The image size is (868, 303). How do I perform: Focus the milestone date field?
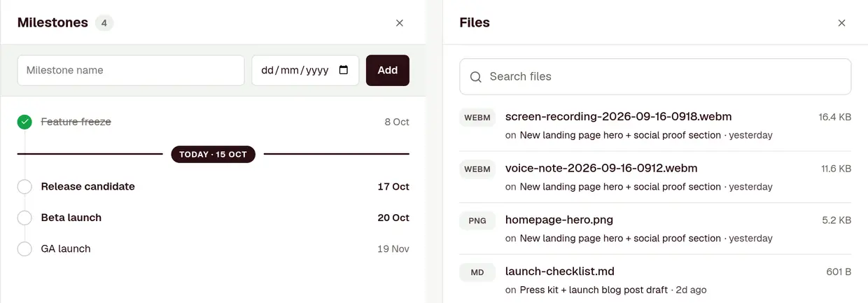(305, 70)
